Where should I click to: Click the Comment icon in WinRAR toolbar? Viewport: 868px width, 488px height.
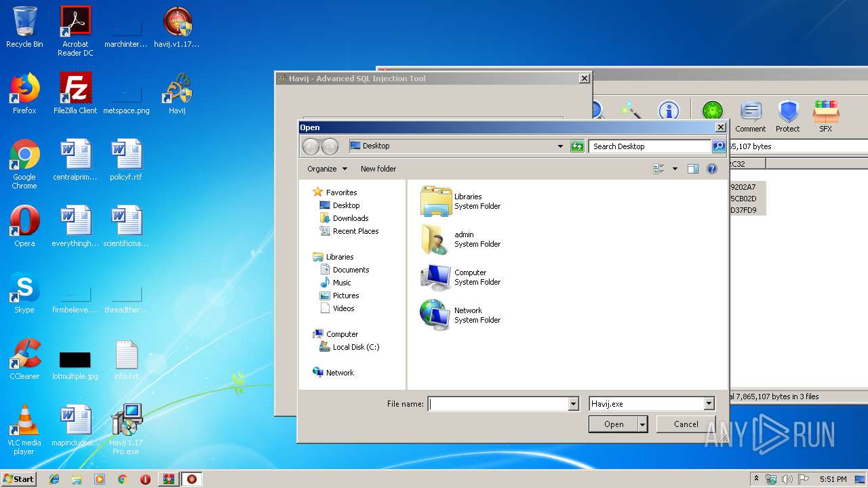(750, 116)
